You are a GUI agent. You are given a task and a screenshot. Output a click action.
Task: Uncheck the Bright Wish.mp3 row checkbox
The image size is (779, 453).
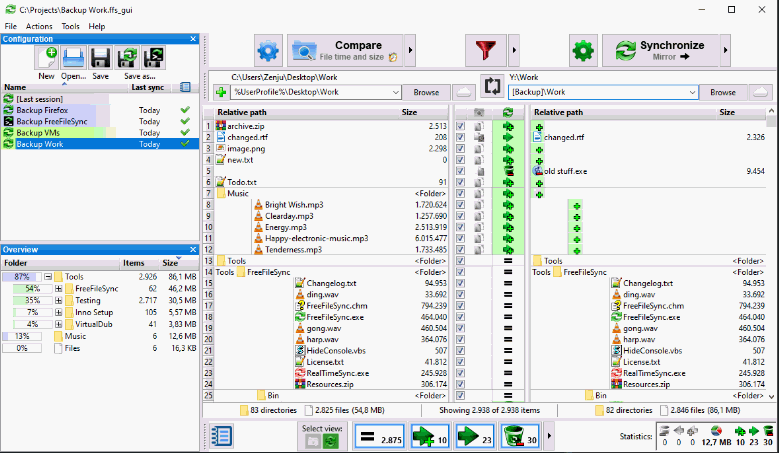(x=461, y=205)
